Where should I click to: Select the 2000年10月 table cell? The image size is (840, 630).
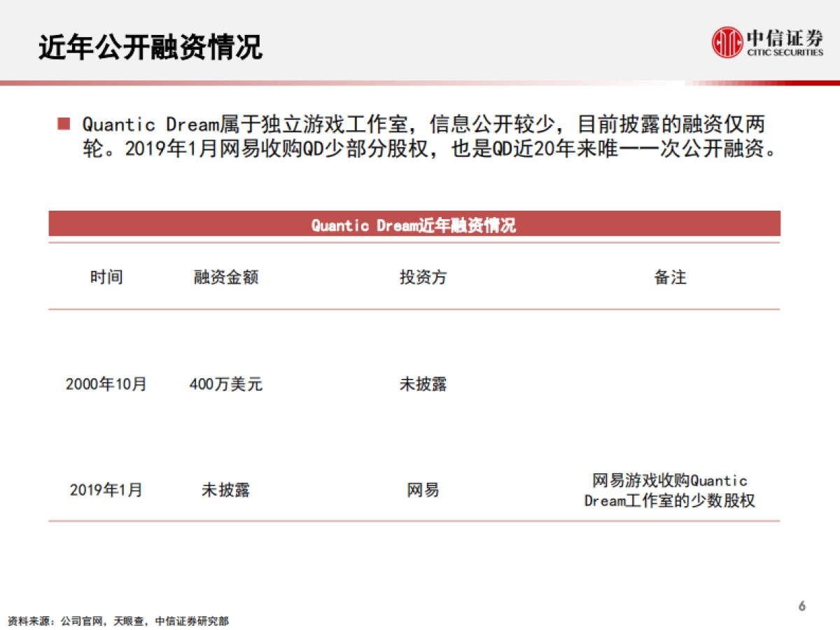point(106,384)
